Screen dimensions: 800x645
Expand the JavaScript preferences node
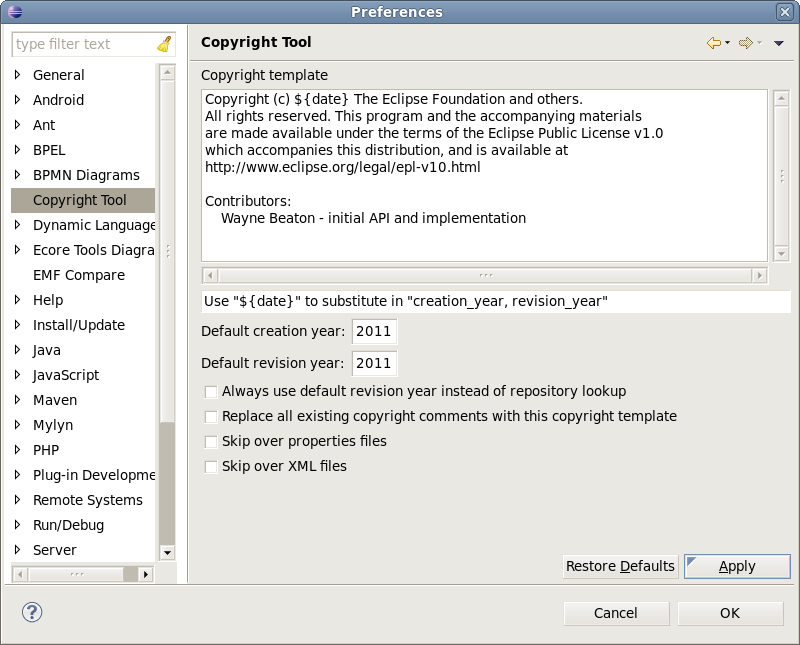tap(17, 375)
